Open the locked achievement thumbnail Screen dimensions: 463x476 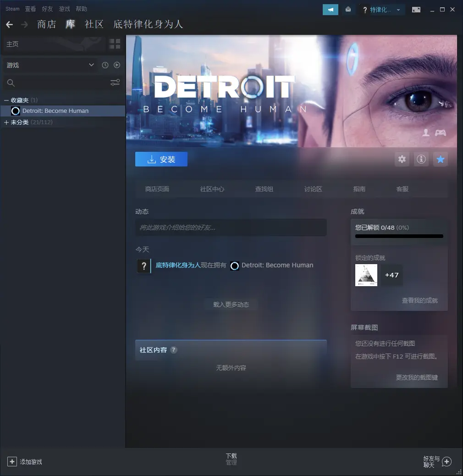click(366, 275)
